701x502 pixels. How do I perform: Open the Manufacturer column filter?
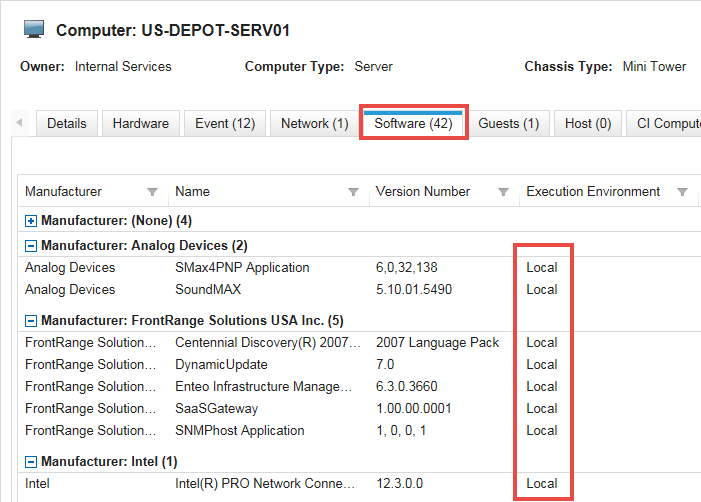pyautogui.click(x=152, y=192)
